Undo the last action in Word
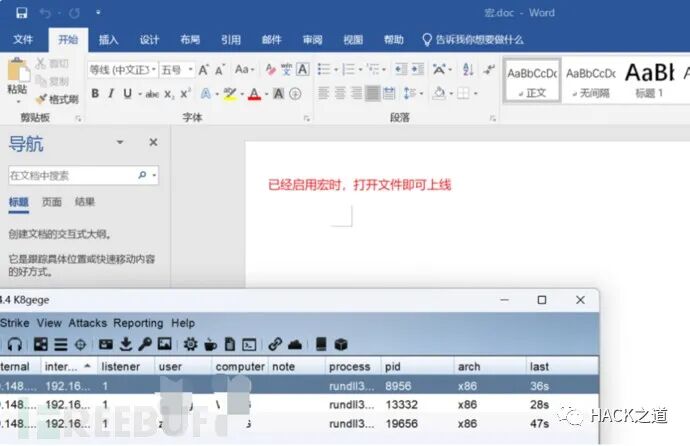690x446 pixels. click(x=45, y=13)
